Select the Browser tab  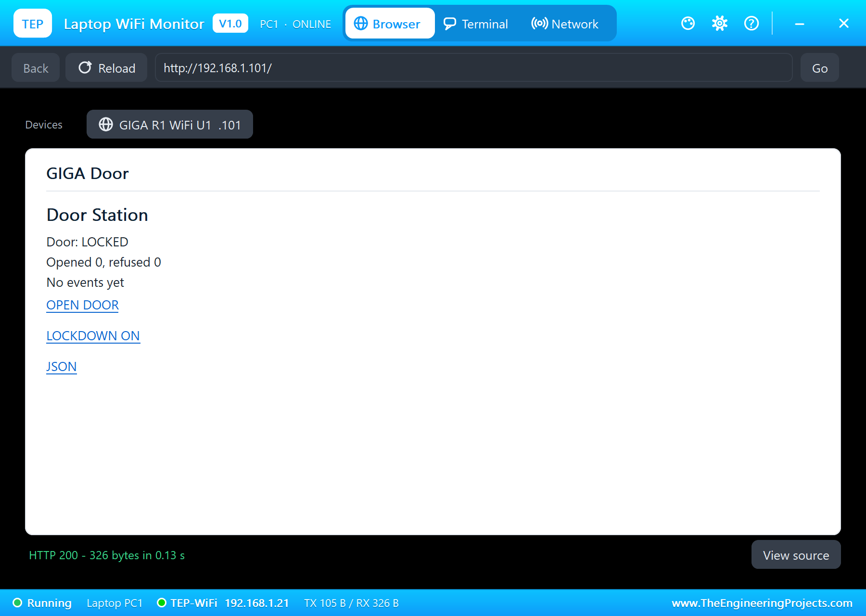(x=390, y=24)
